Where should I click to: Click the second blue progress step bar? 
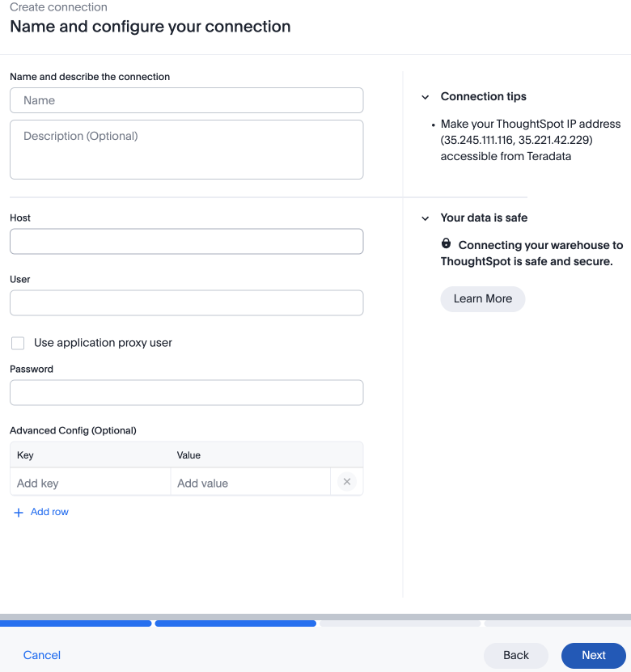[235, 623]
